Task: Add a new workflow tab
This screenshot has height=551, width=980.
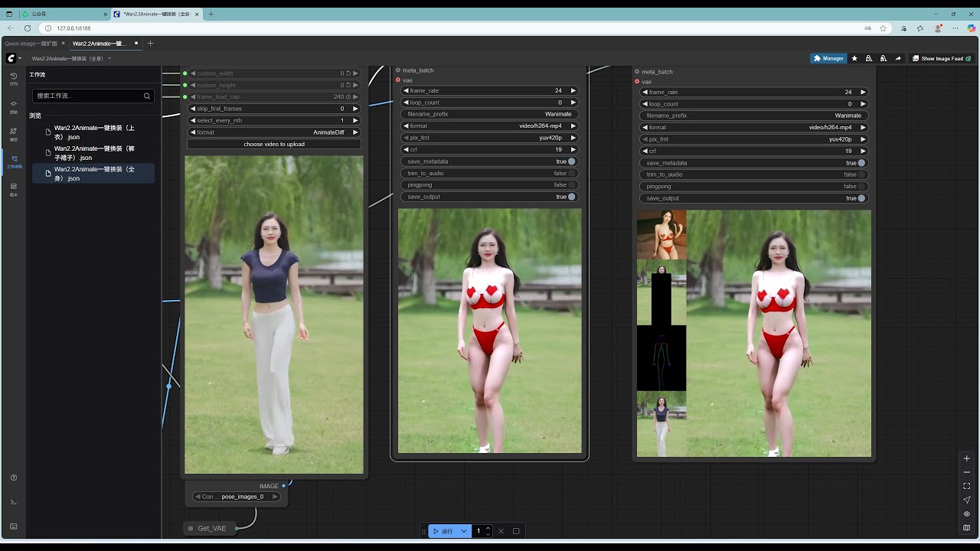Action: (151, 44)
